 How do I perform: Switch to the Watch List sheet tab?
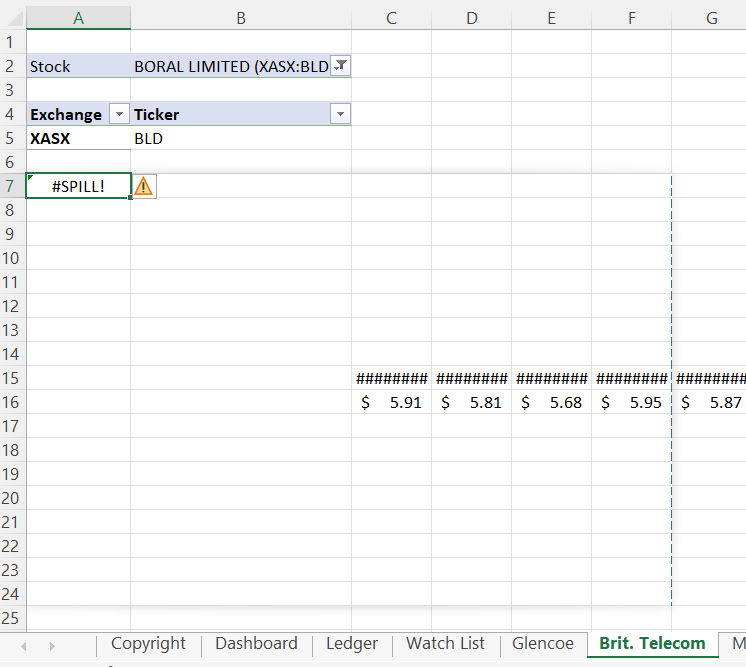pos(445,643)
